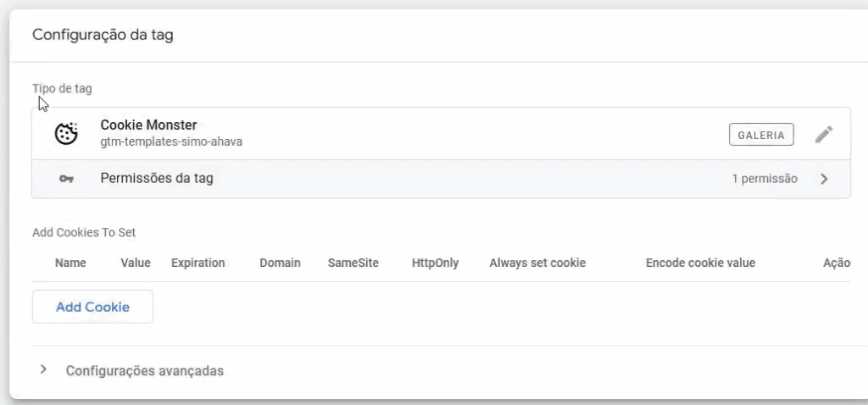
Task: Open permissions with the right chevron arrow
Action: pos(824,179)
